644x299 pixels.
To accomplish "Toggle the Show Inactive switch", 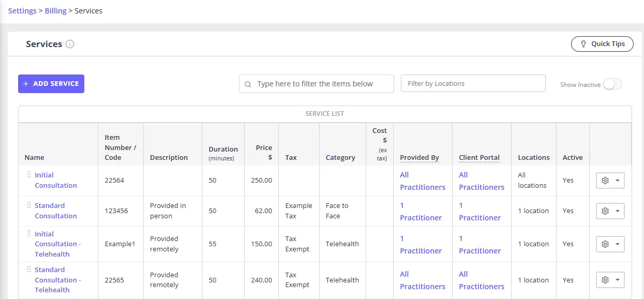I will click(x=612, y=84).
